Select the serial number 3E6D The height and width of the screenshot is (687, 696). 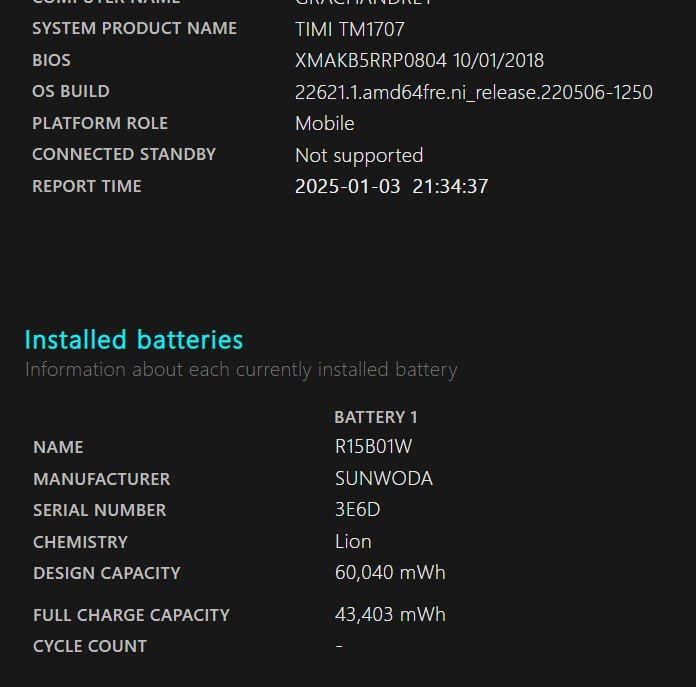click(357, 510)
